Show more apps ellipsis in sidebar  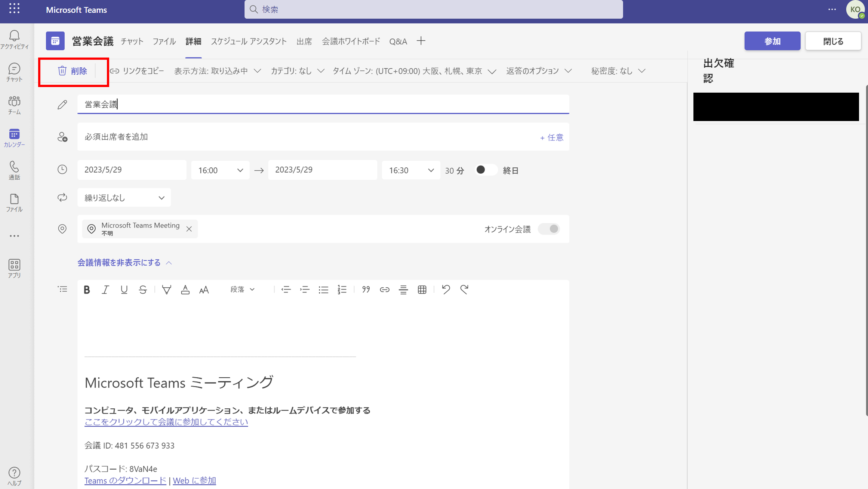[x=14, y=236]
